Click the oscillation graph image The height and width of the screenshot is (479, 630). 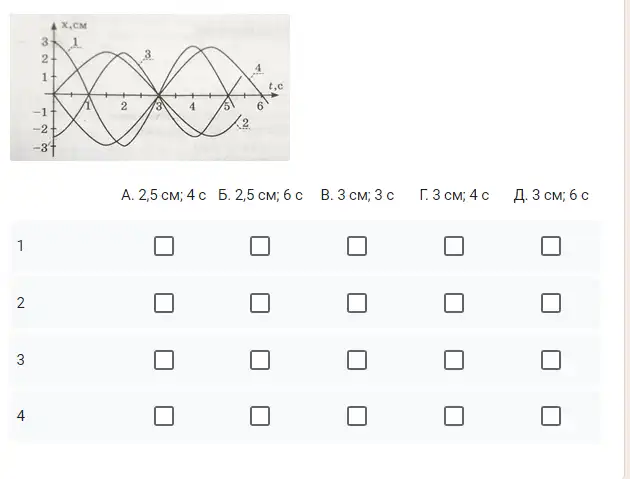pyautogui.click(x=150, y=87)
